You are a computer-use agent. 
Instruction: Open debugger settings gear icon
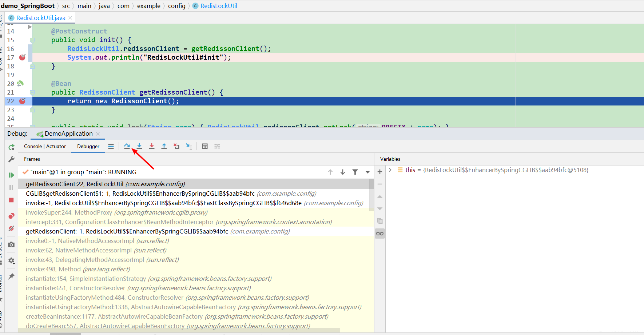tap(11, 261)
